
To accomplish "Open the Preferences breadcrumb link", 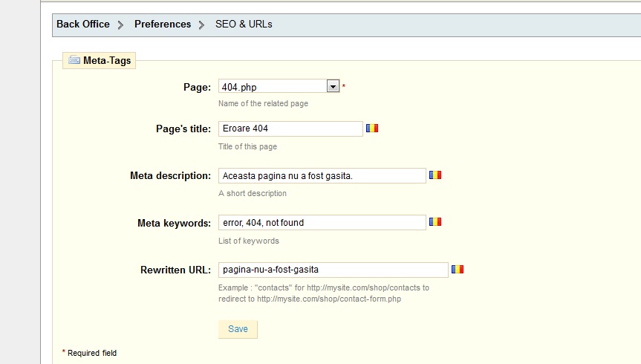I will click(x=163, y=24).
